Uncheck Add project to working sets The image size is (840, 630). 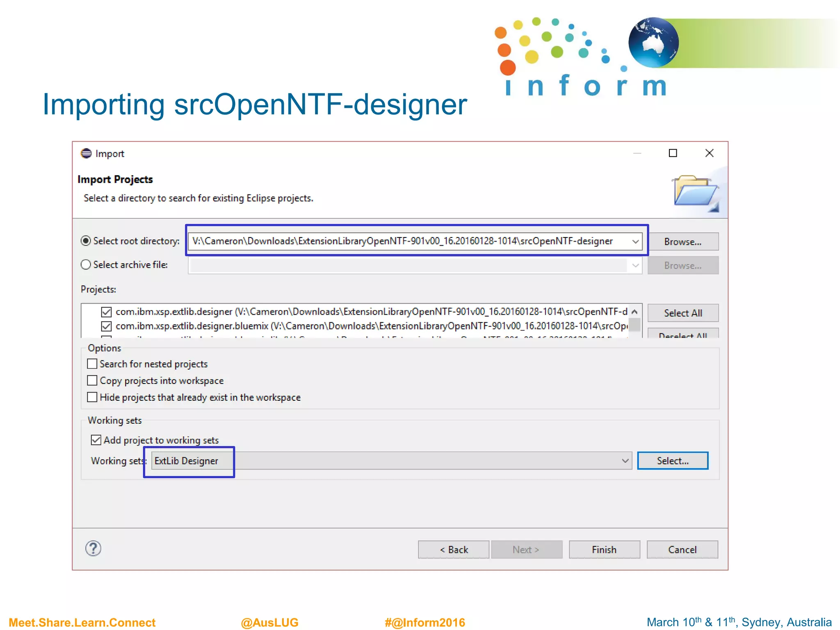[96, 440]
